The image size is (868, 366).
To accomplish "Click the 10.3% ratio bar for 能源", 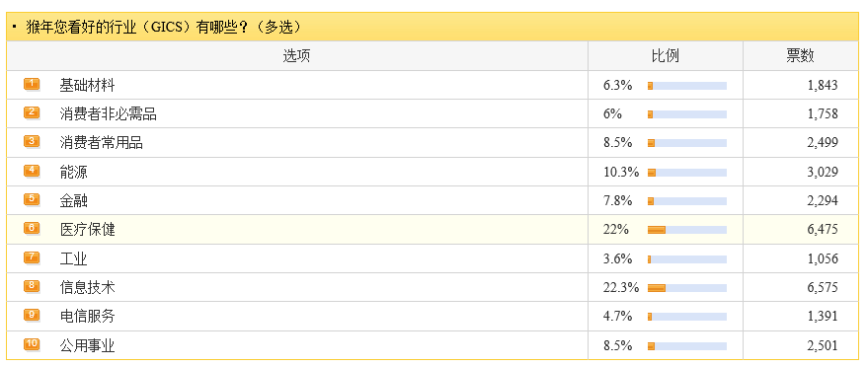I will coord(687,173).
